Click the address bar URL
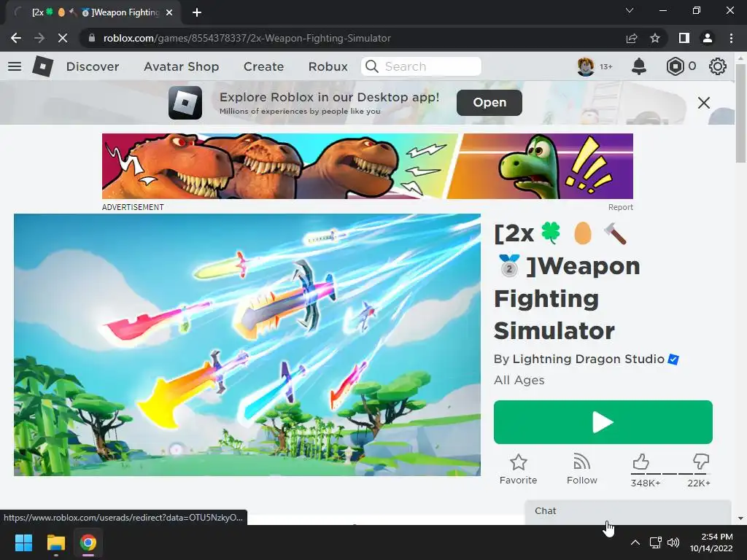Screen dimensions: 747x560 (247, 38)
